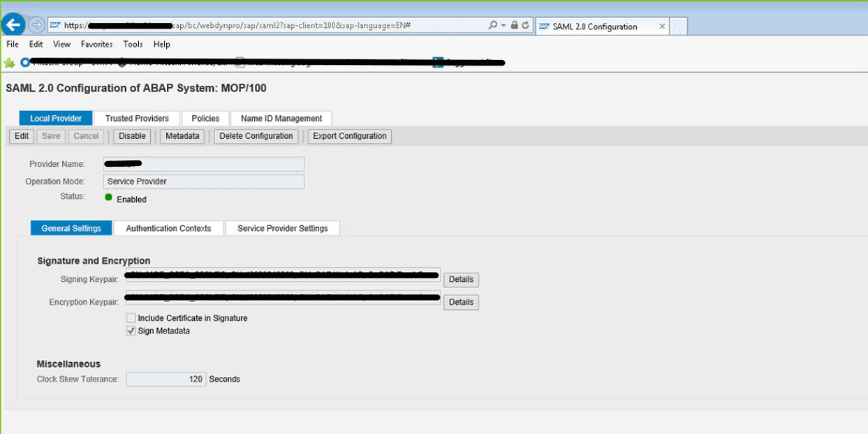Screen dimensions: 868x434
Task: Open the View menu
Action: point(62,44)
